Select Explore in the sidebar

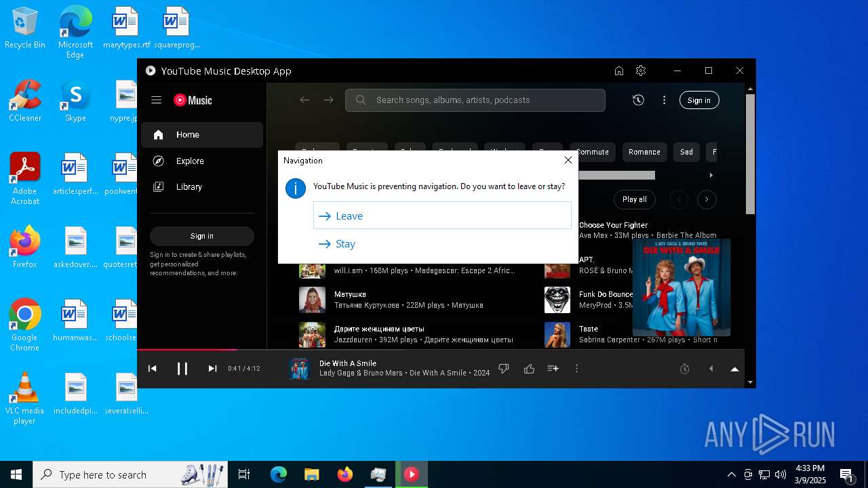[x=202, y=161]
